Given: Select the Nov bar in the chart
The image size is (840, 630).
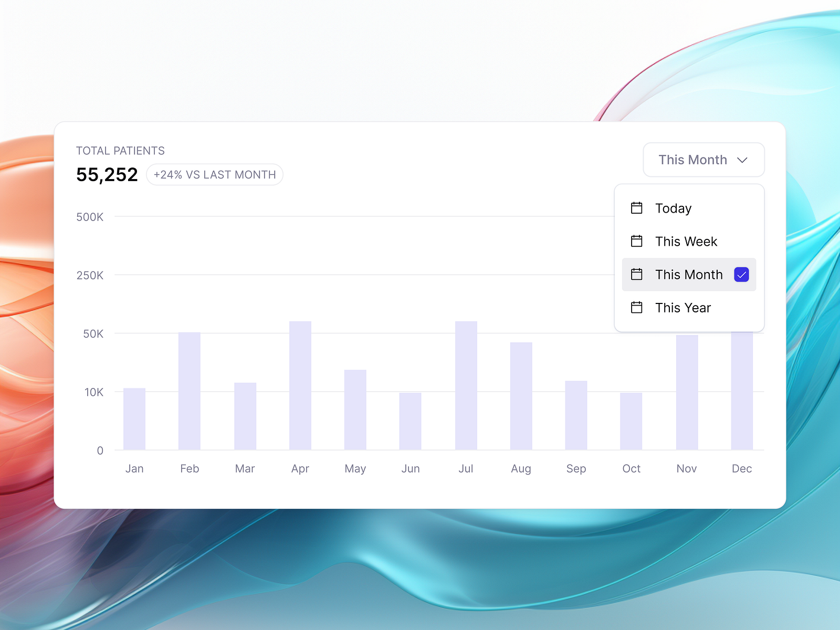Looking at the screenshot, I should point(687,392).
